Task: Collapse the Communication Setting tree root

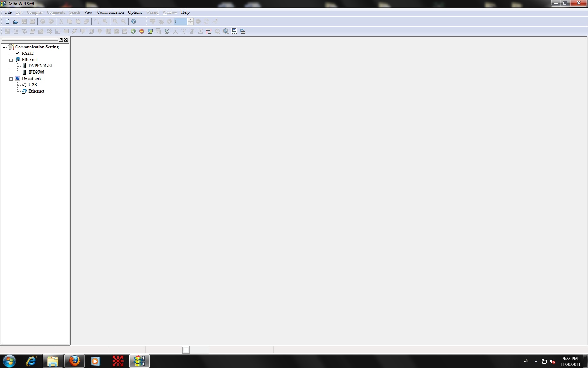Action: click(5, 47)
